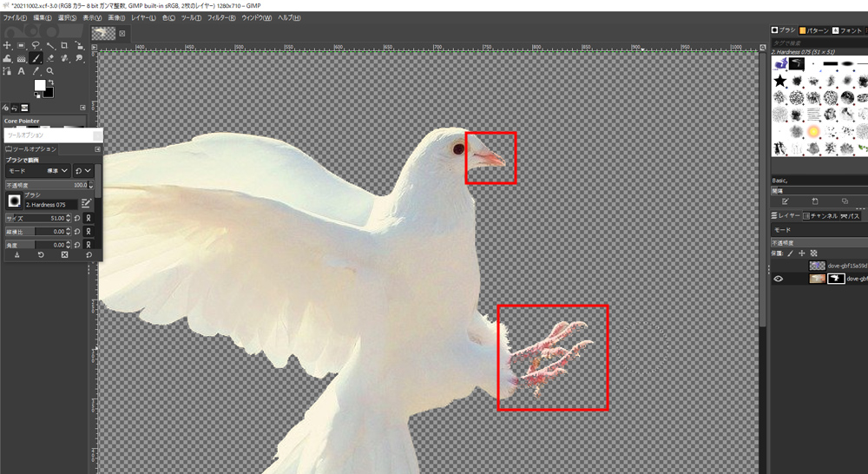Switch to the パス tab
Viewport: 868px width, 474px height.
[850, 216]
